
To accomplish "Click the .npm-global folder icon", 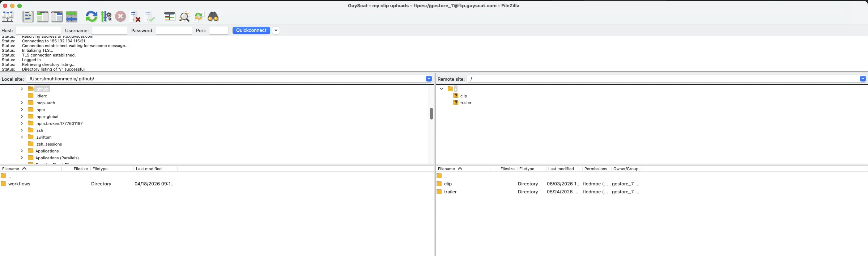I will click(x=31, y=116).
